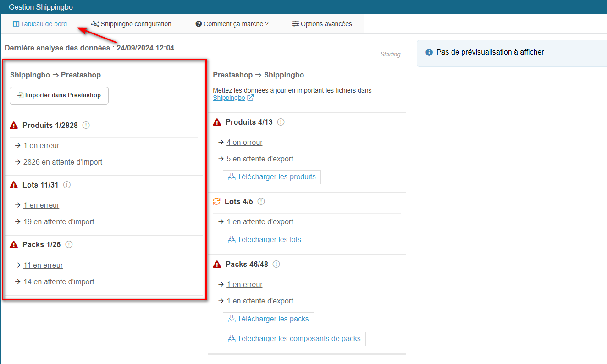Open '11 en erreur' link under Packs

pos(43,265)
